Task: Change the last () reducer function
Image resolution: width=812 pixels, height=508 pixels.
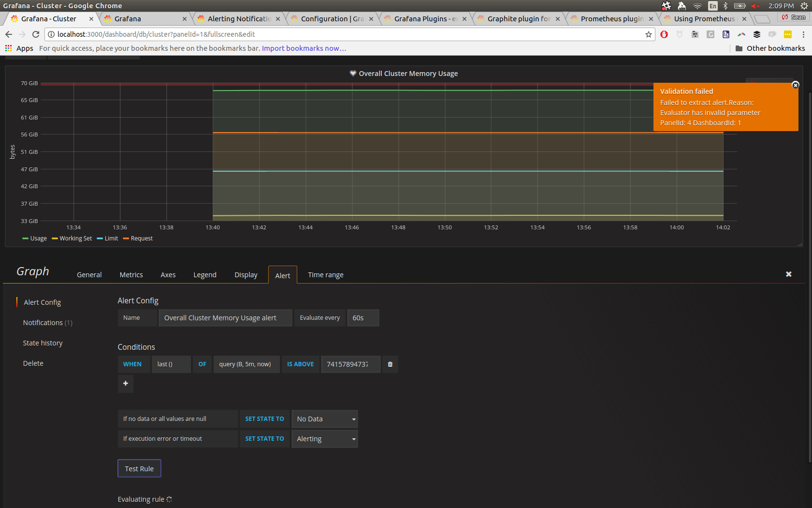Action: [172, 364]
